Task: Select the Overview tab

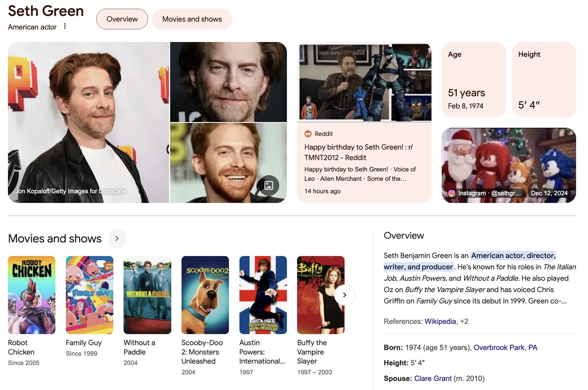Action: (122, 19)
